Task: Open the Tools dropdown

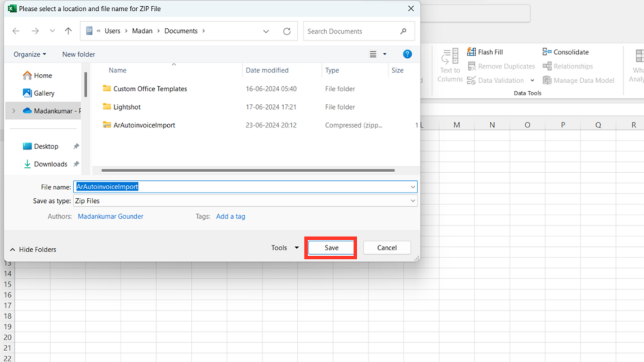Action: point(285,248)
